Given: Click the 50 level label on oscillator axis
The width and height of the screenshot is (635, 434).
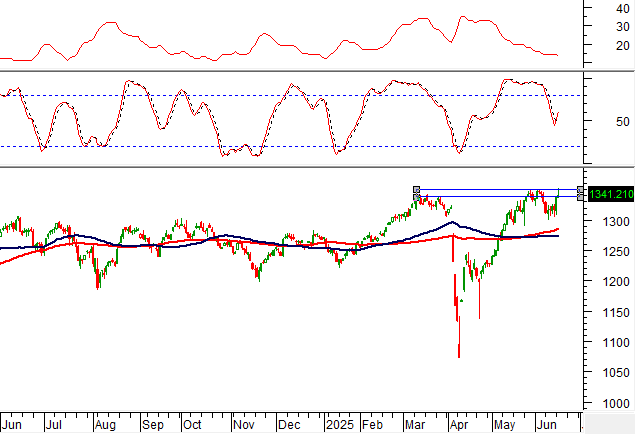Looking at the screenshot, I should [622, 121].
